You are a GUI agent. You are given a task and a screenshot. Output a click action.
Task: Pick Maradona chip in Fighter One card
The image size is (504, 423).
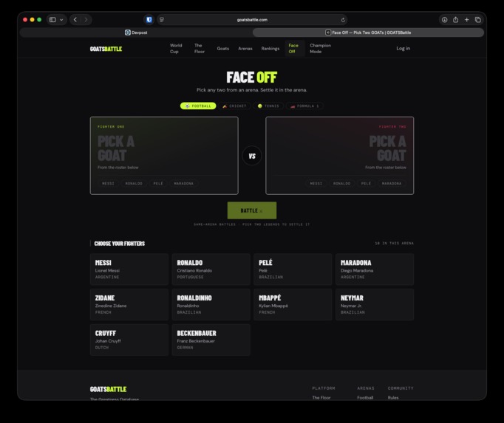click(x=183, y=183)
